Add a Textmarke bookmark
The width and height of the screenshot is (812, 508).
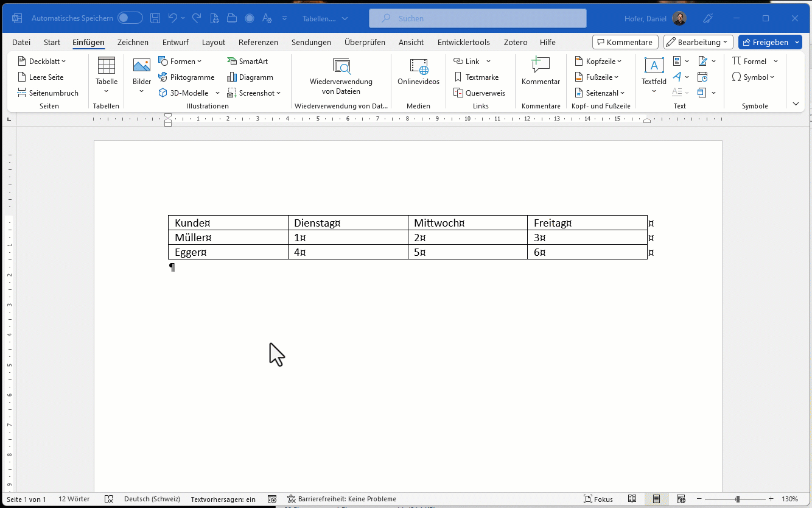[476, 77]
